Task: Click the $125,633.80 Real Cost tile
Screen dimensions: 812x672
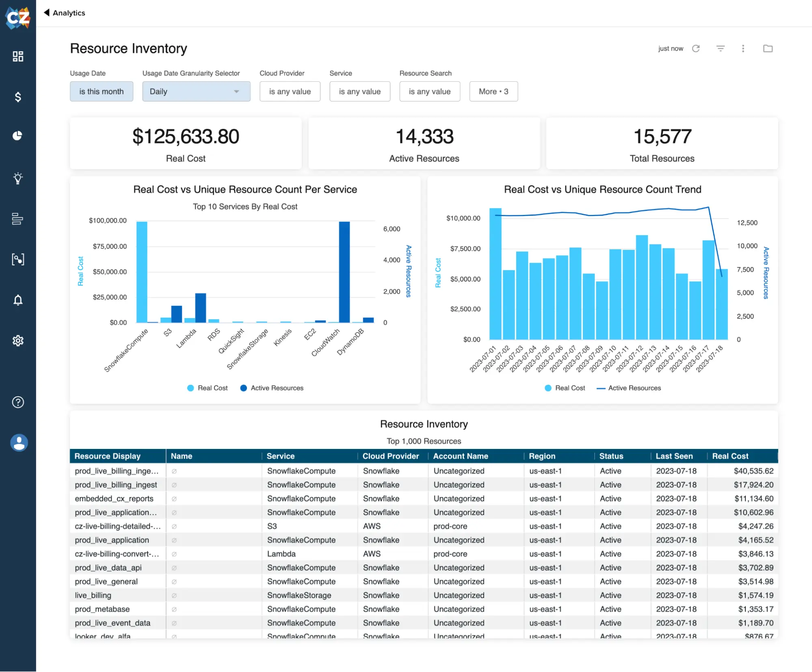Action: pos(186,143)
